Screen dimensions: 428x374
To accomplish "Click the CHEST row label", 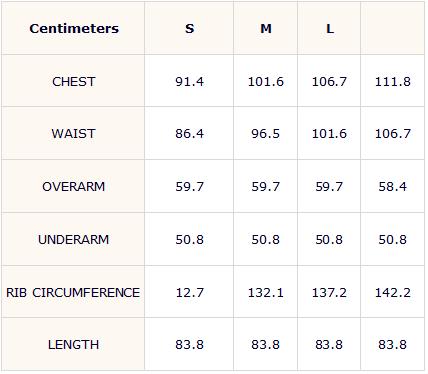I will coord(74,81).
